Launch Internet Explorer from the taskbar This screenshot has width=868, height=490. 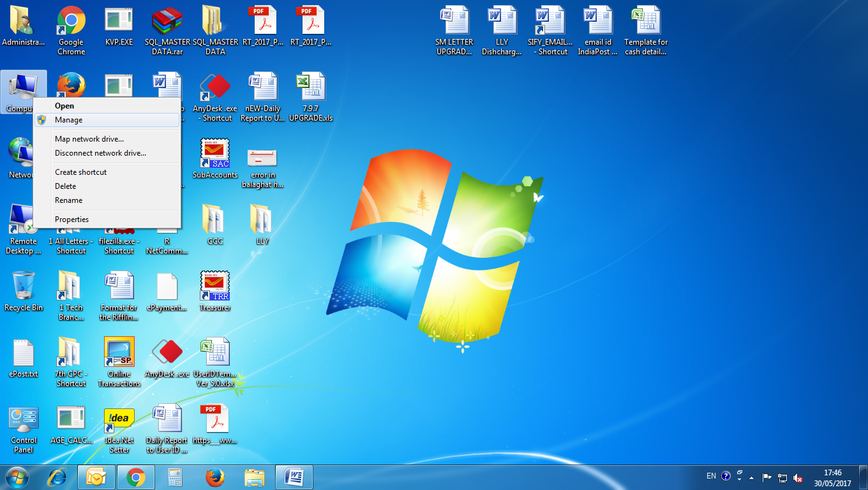58,477
